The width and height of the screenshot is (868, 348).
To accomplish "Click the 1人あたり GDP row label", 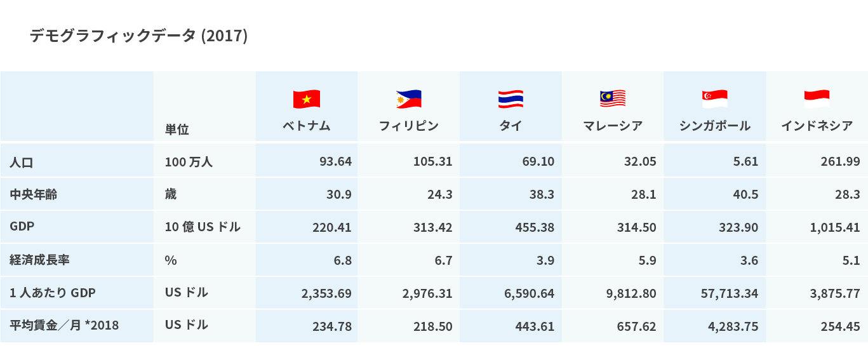I will (x=53, y=293).
